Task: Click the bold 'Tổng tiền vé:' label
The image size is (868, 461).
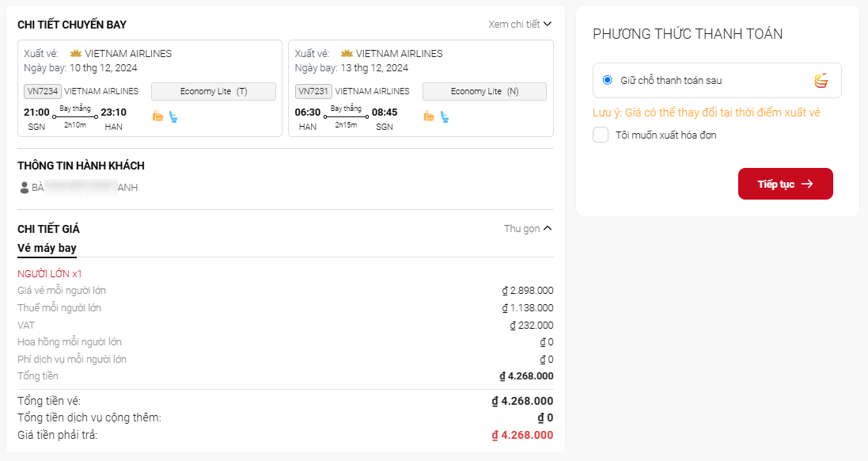Action: (49, 401)
